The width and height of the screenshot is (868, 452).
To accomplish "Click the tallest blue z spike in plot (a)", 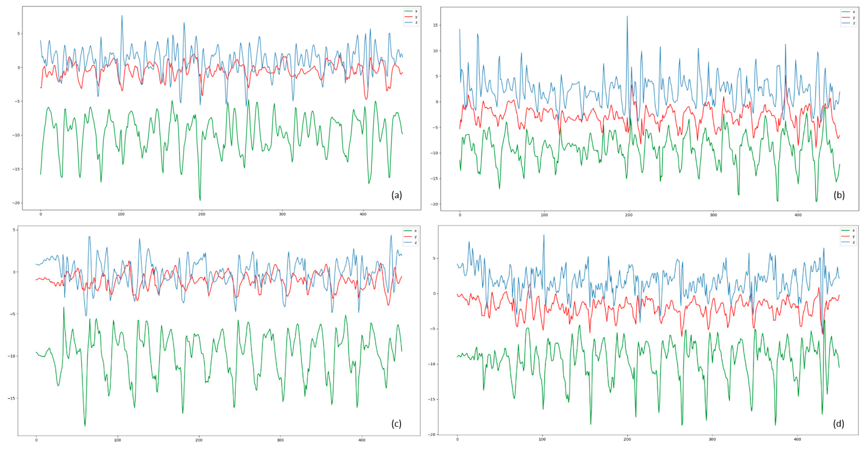I will tap(122, 16).
